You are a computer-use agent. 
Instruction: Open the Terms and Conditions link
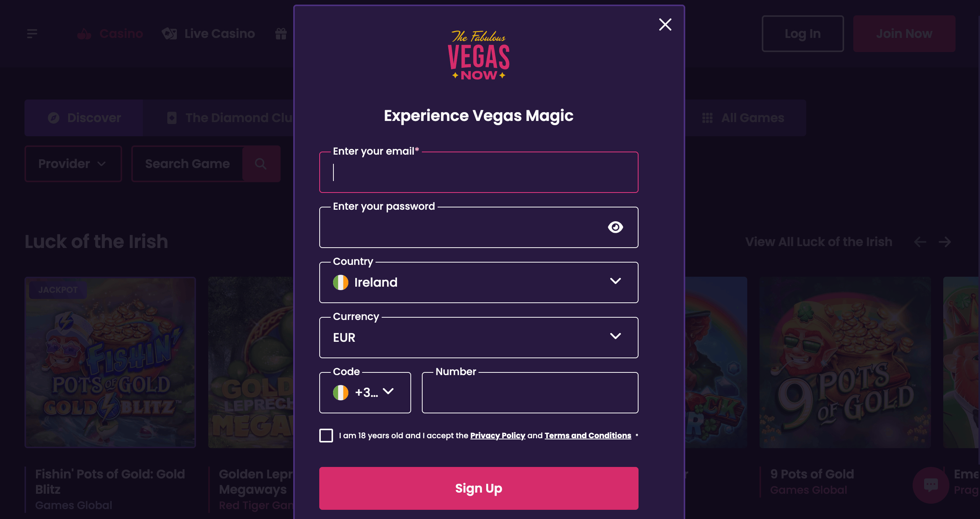coord(588,435)
